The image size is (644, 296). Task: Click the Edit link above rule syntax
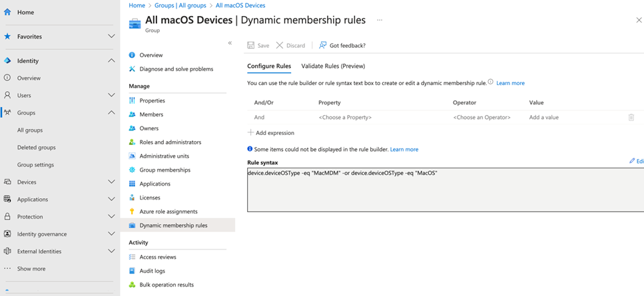tap(636, 161)
